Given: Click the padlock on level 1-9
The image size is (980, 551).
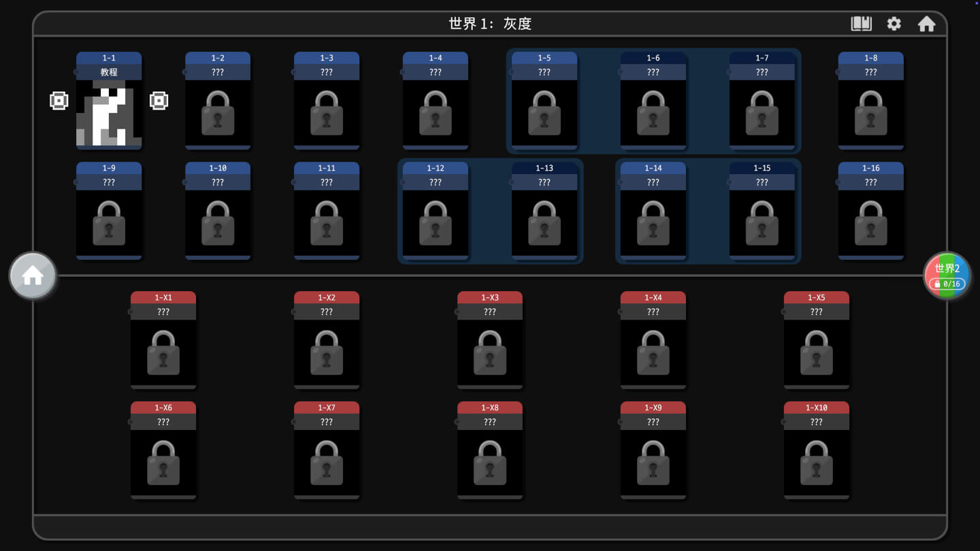Looking at the screenshot, I should click(109, 223).
